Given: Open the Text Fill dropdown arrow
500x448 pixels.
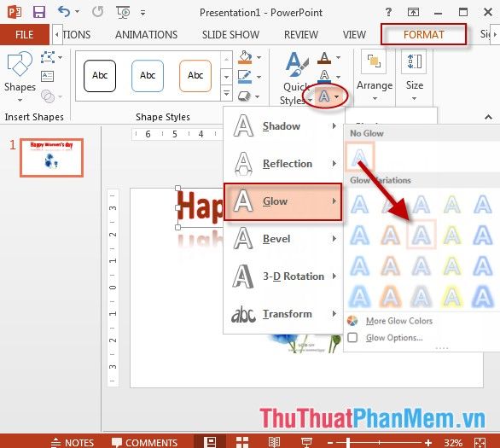Looking at the screenshot, I should [339, 58].
